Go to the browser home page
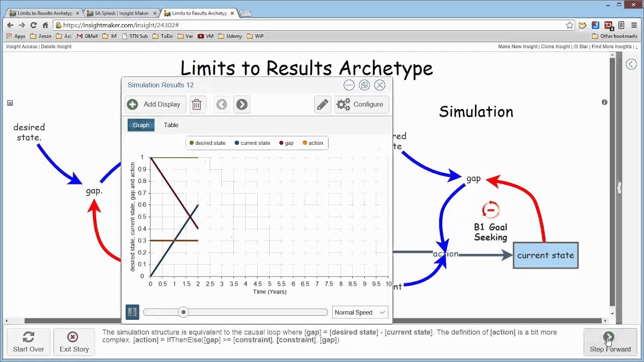This screenshot has width=644, height=362. [x=45, y=25]
